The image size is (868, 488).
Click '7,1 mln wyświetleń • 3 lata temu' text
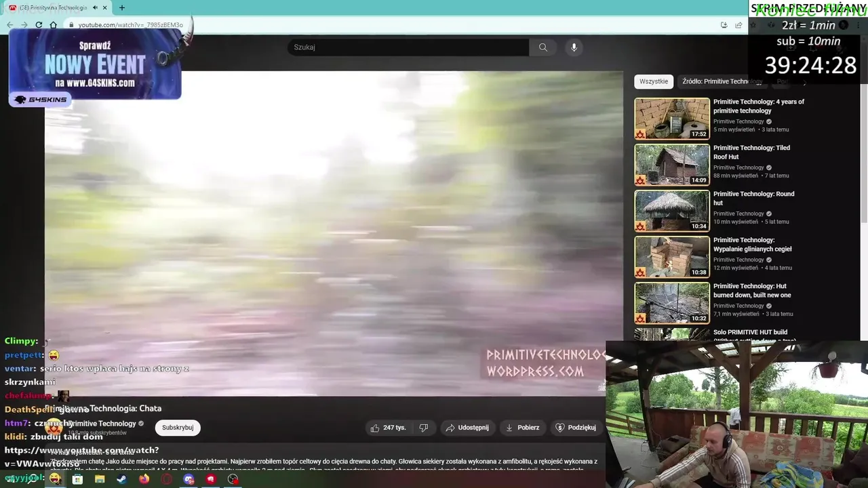[753, 314]
